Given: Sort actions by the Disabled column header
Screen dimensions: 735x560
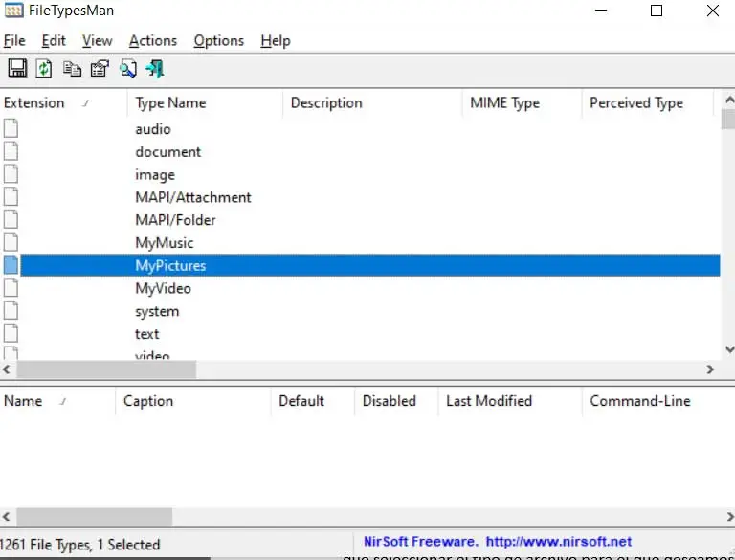Looking at the screenshot, I should 396,401.
